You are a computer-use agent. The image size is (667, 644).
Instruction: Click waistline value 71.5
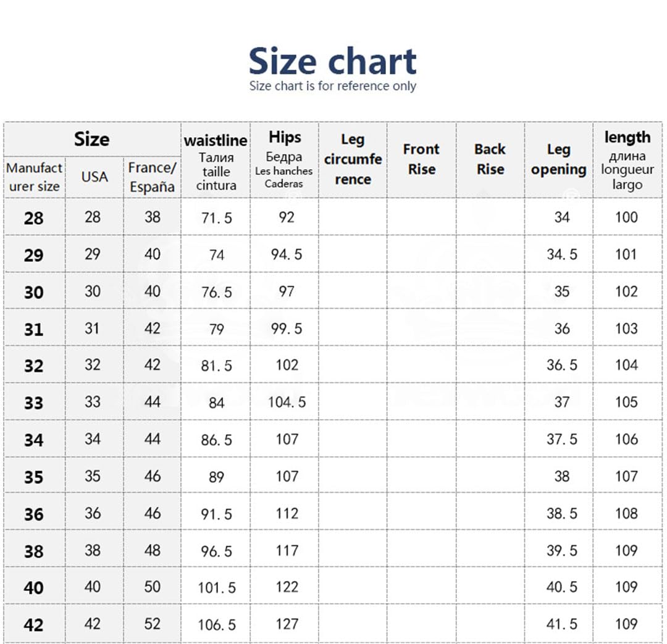[217, 218]
